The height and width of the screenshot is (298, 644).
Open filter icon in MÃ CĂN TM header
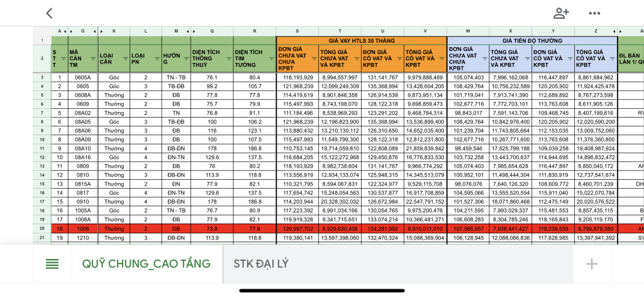93,58
